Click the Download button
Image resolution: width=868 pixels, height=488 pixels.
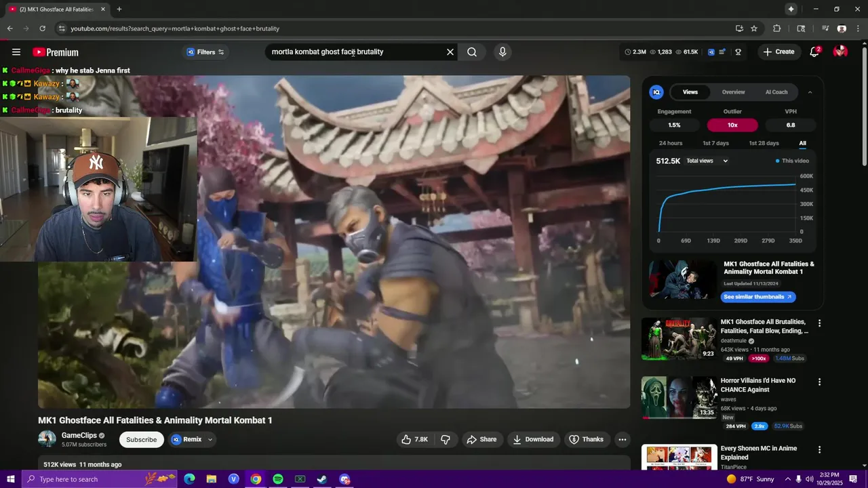533,439
